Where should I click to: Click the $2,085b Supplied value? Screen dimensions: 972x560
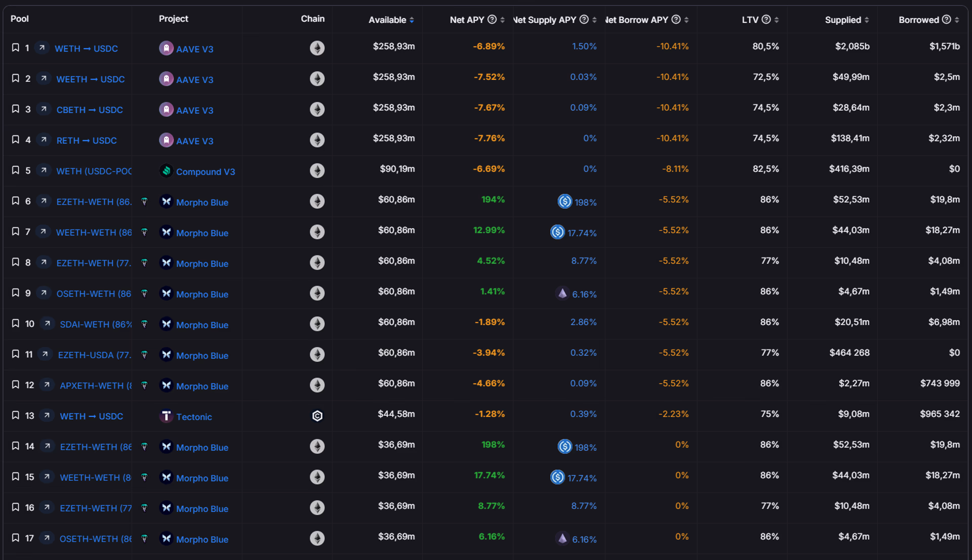click(853, 46)
